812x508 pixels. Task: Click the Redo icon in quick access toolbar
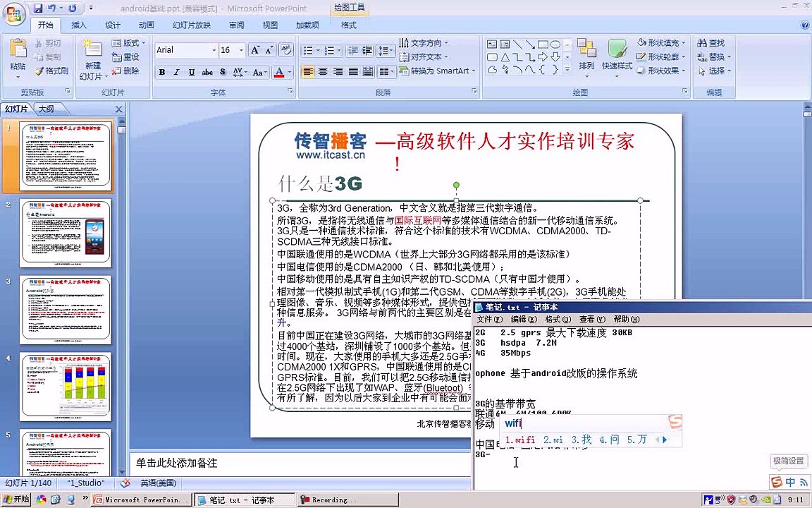tap(73, 8)
